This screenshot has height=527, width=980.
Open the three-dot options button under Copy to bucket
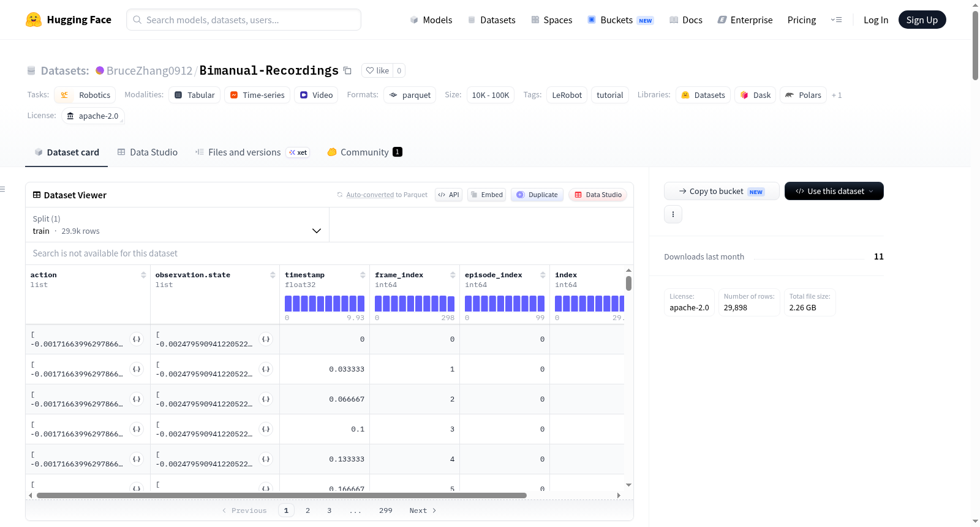[x=673, y=214]
